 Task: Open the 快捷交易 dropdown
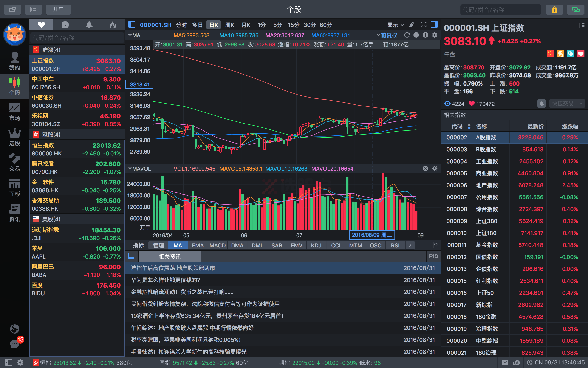[x=567, y=104]
